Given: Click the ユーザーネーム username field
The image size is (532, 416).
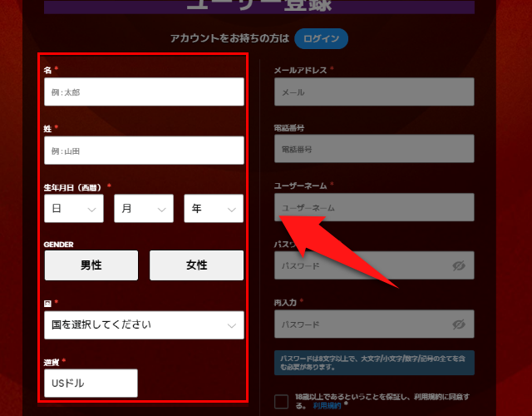Looking at the screenshot, I should (374, 207).
